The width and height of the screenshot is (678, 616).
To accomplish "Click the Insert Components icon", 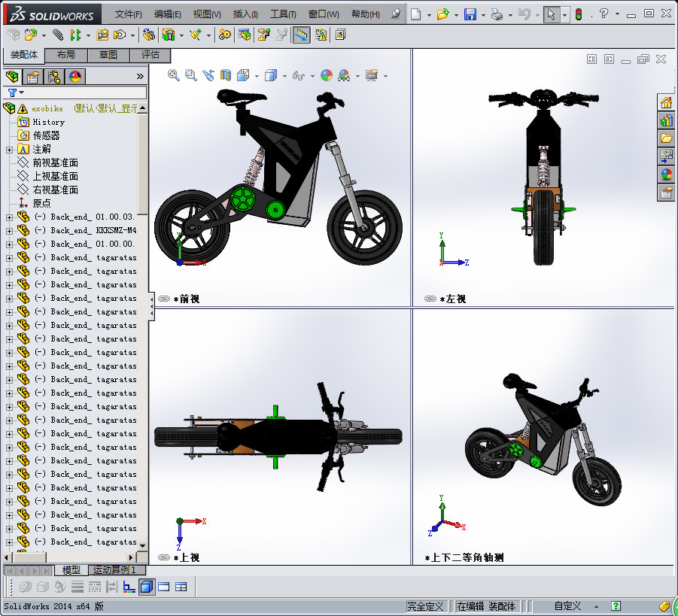I will tap(31, 35).
